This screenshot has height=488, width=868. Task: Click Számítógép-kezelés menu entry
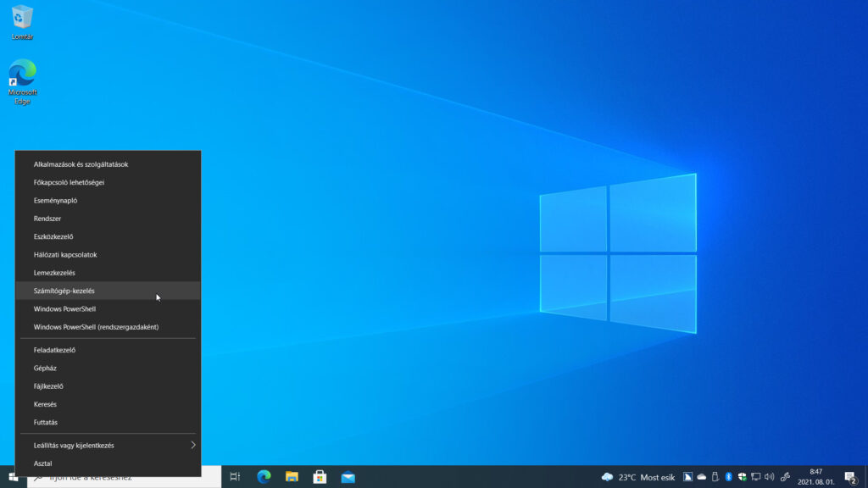108,291
